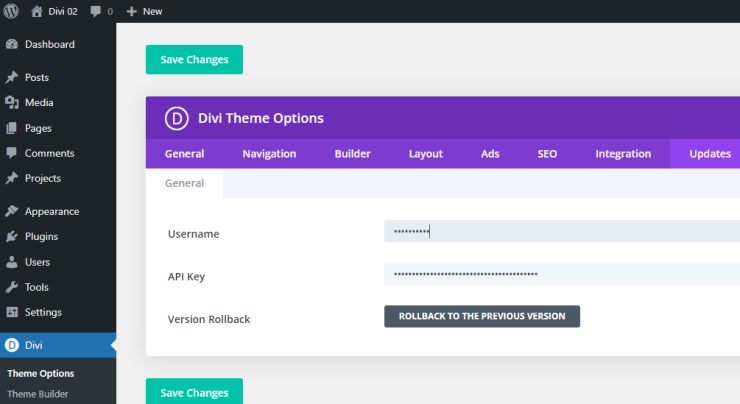The height and width of the screenshot is (404, 740).
Task: Click the Media icon in sidebar
Action: (12, 102)
